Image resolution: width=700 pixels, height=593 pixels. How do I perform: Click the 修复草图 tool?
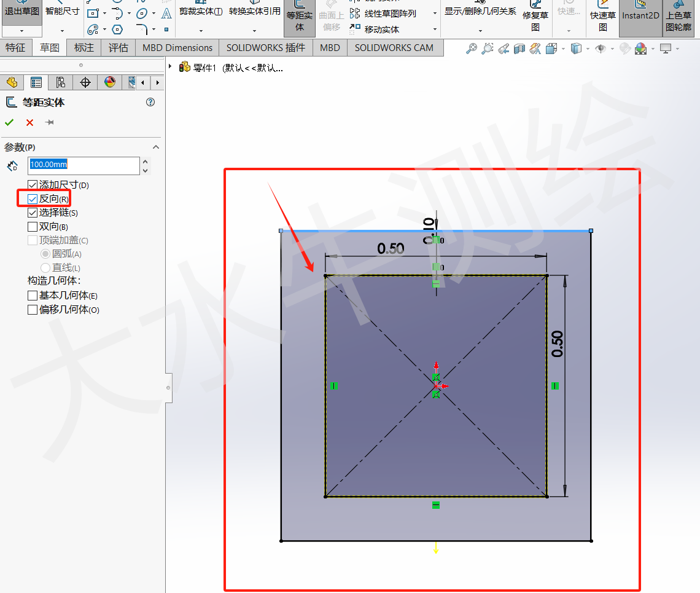[x=535, y=18]
